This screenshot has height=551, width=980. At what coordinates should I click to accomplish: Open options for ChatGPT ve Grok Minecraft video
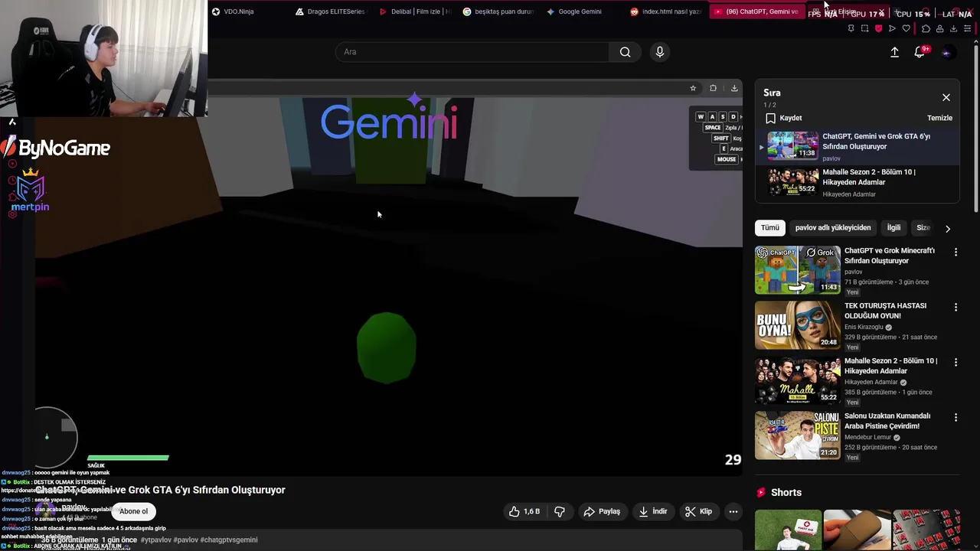click(x=955, y=252)
